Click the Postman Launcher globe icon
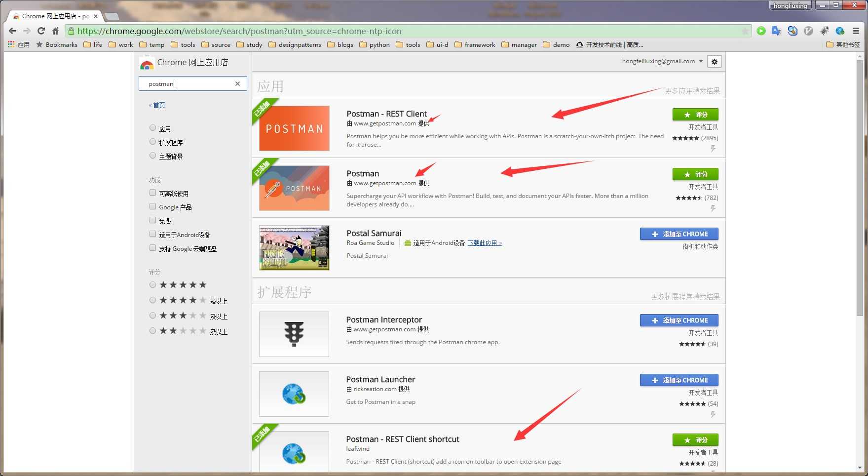Viewport: 868px width, 476px height. (294, 394)
